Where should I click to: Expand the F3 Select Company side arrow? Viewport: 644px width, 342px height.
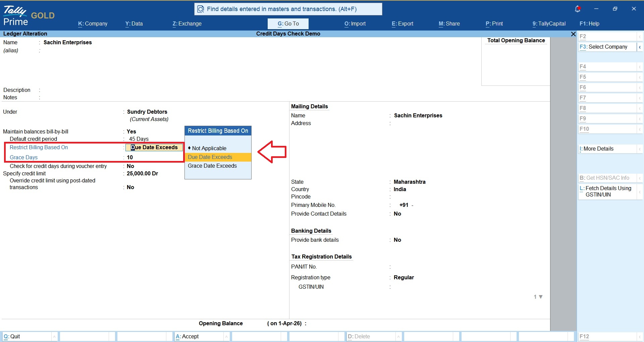tap(640, 47)
